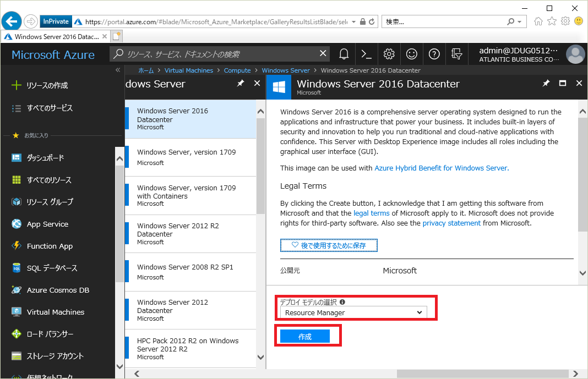Click the description pane scroll-down arrow
588x379 pixels.
pyautogui.click(x=583, y=273)
